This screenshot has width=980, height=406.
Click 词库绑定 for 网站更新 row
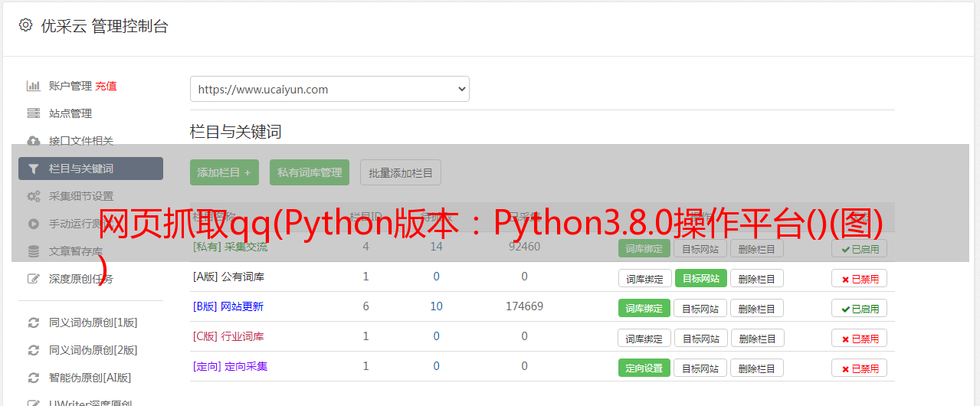(x=644, y=308)
